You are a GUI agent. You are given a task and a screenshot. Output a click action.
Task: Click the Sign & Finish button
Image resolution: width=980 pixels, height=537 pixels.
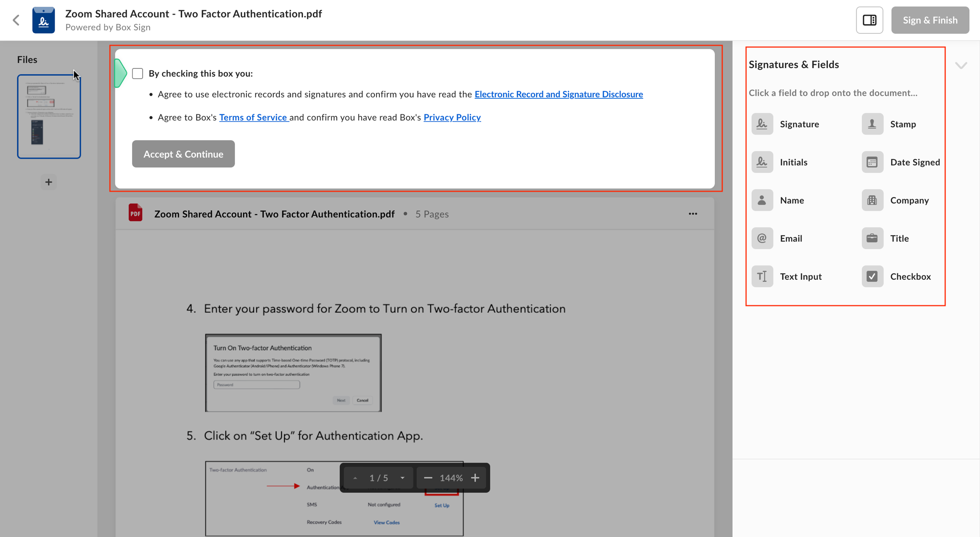click(x=930, y=20)
